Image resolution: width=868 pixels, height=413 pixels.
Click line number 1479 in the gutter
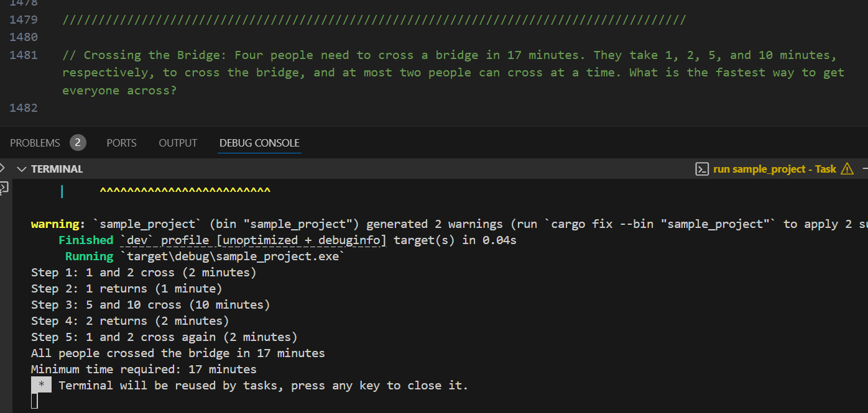click(x=24, y=20)
